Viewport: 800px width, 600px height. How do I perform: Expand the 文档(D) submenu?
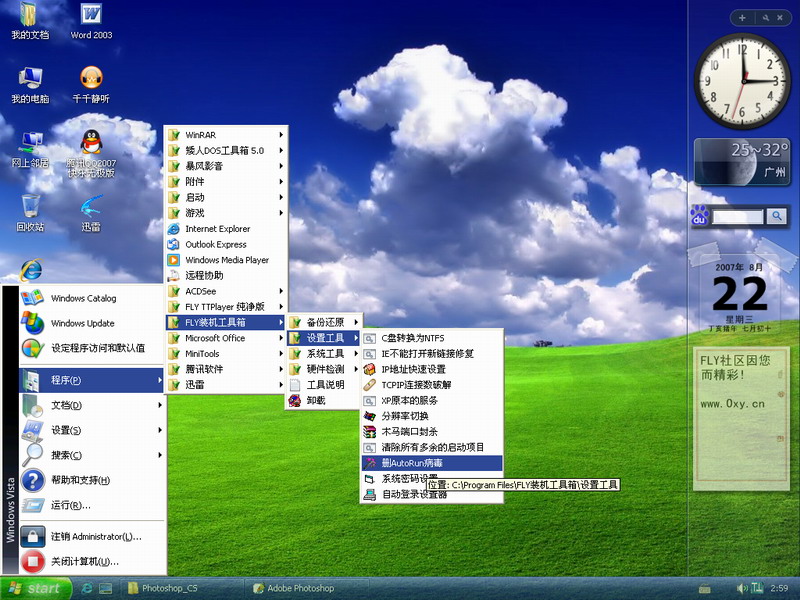(92, 405)
